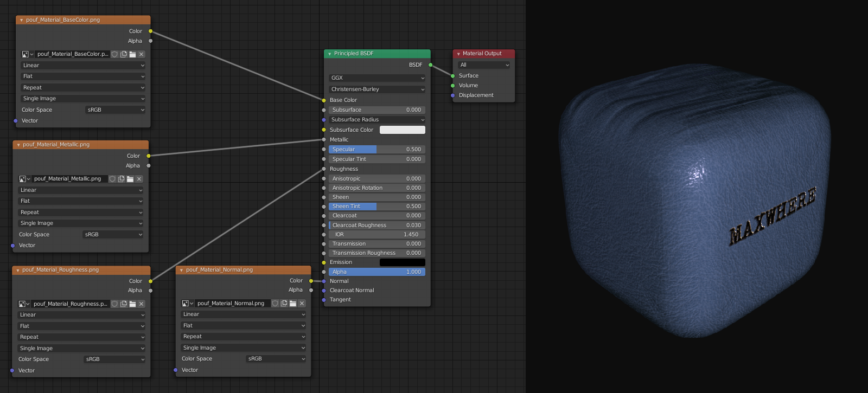Click the fake user shield icon for Roughness image
The width and height of the screenshot is (868, 393).
[x=115, y=304]
